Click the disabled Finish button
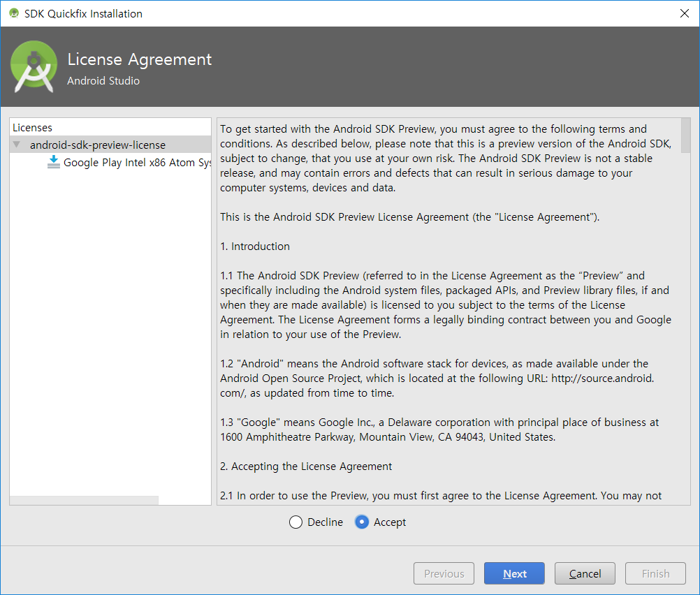This screenshot has width=700, height=595. tap(655, 573)
